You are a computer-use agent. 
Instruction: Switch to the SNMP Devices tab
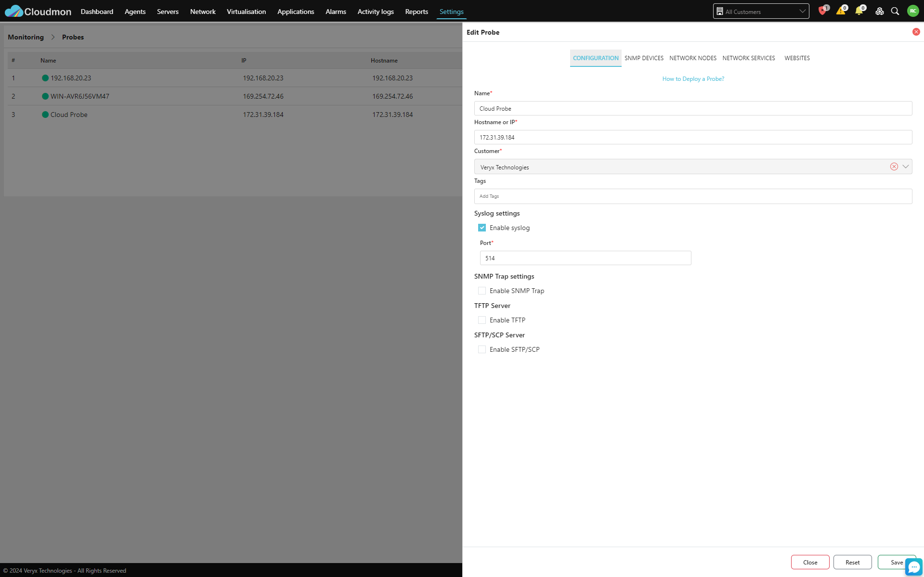pyautogui.click(x=644, y=58)
